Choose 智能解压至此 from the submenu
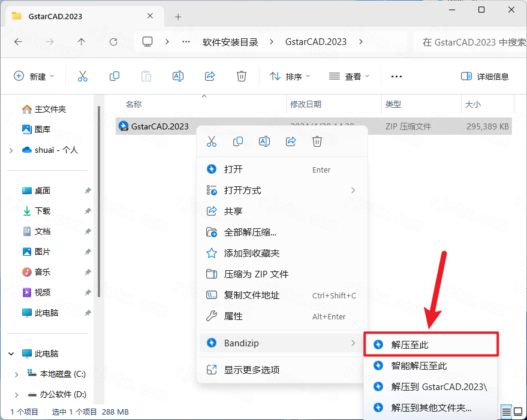This screenshot has width=527, height=420. (x=419, y=365)
